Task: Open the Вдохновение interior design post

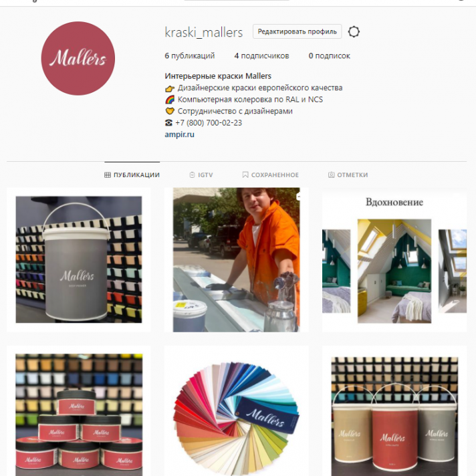Action: 394,259
